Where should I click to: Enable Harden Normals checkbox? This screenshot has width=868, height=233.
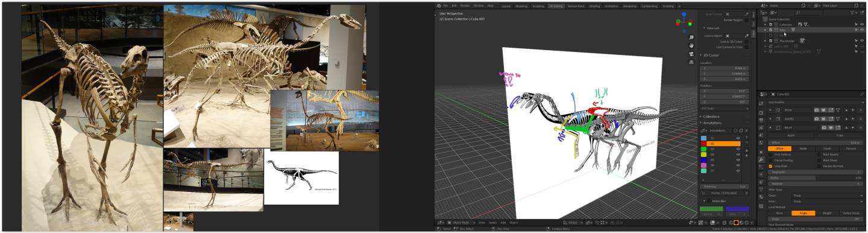[819, 166]
